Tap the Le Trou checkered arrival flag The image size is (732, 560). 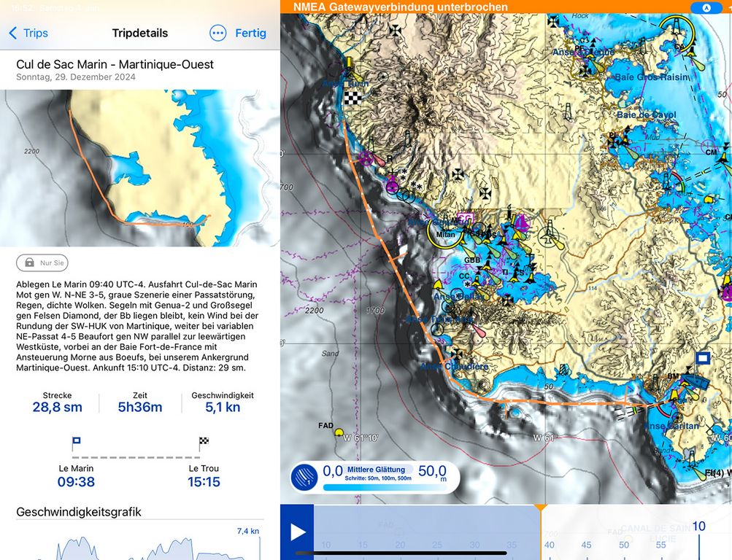[x=204, y=443]
